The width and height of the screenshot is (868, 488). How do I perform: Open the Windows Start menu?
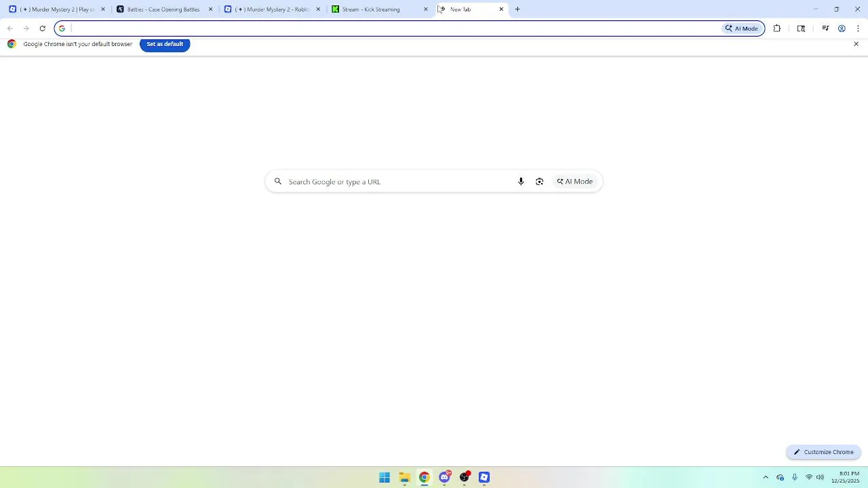[x=384, y=477]
